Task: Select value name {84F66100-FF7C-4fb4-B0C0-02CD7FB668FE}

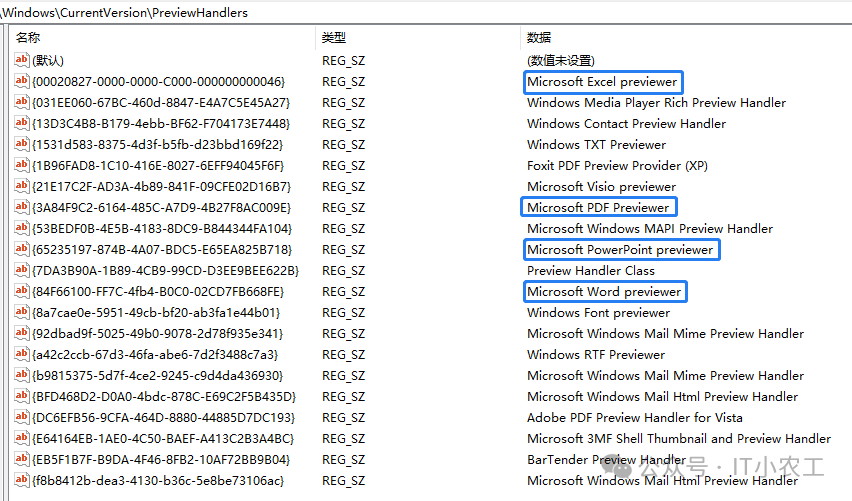Action: pos(159,292)
